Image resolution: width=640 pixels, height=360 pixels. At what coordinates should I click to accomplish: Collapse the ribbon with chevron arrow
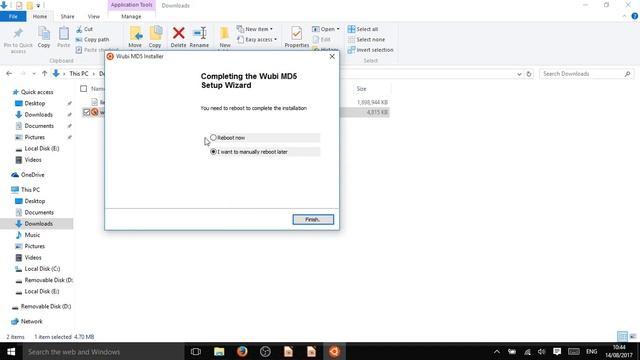point(624,16)
